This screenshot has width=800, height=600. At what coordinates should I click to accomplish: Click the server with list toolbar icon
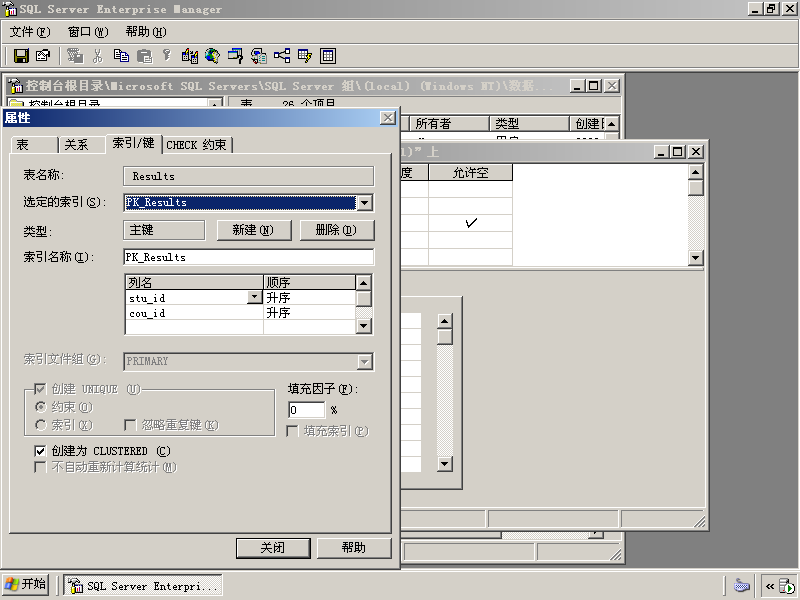pyautogui.click(x=259, y=56)
